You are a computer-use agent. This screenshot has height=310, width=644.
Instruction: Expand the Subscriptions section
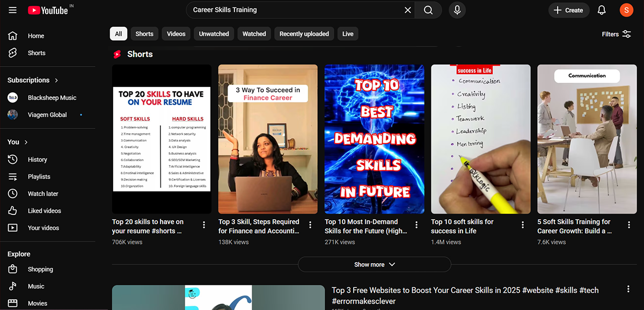pos(33,80)
